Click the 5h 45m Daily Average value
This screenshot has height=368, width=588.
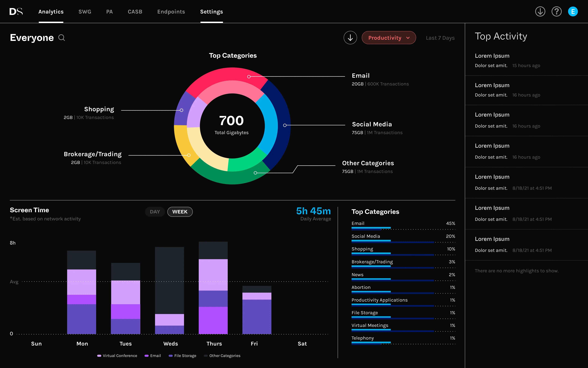(x=313, y=211)
